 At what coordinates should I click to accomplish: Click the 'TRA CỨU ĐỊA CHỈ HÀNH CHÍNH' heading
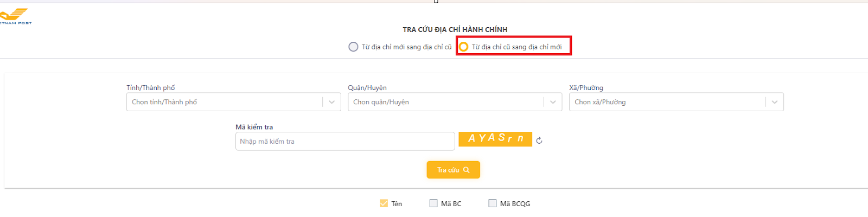pyautogui.click(x=455, y=29)
